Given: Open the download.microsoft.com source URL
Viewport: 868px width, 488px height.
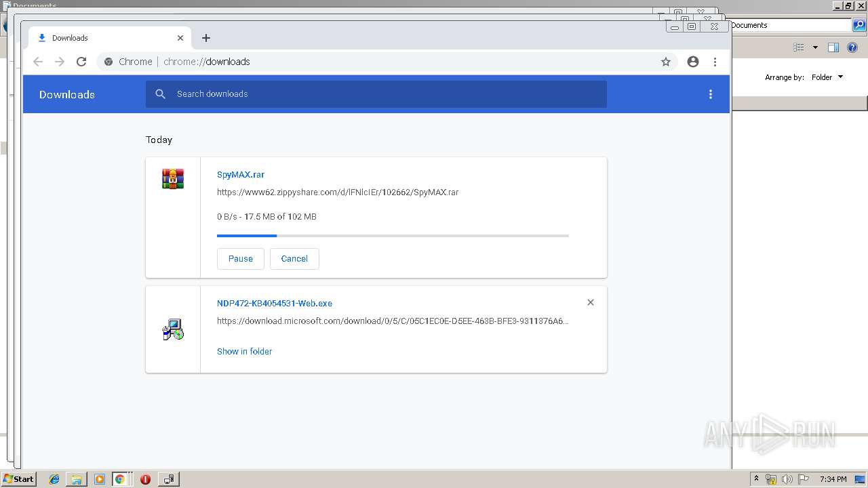Looking at the screenshot, I should point(393,321).
